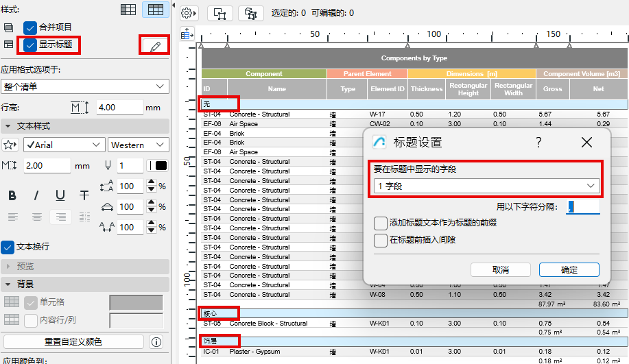Click select in 3D icon in toolbar
The width and height of the screenshot is (629, 364).
[x=251, y=14]
